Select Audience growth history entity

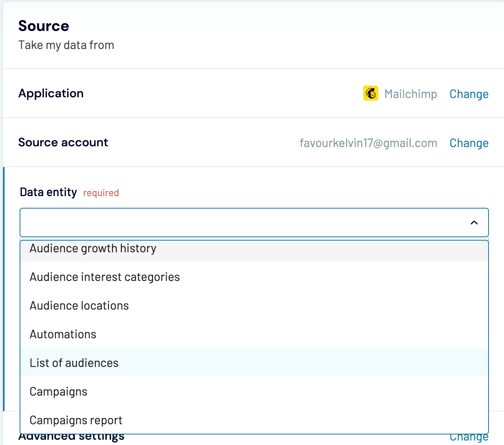pos(93,249)
